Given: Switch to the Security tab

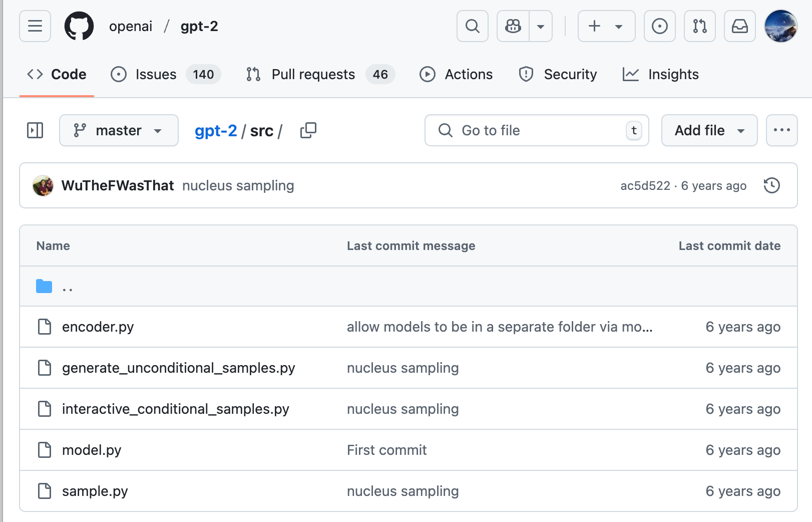Looking at the screenshot, I should click(558, 74).
